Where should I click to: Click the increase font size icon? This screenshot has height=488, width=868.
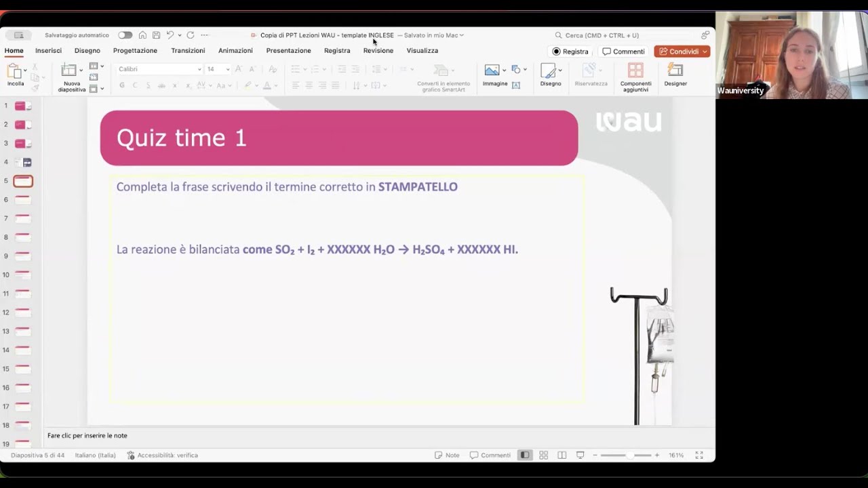tap(239, 69)
